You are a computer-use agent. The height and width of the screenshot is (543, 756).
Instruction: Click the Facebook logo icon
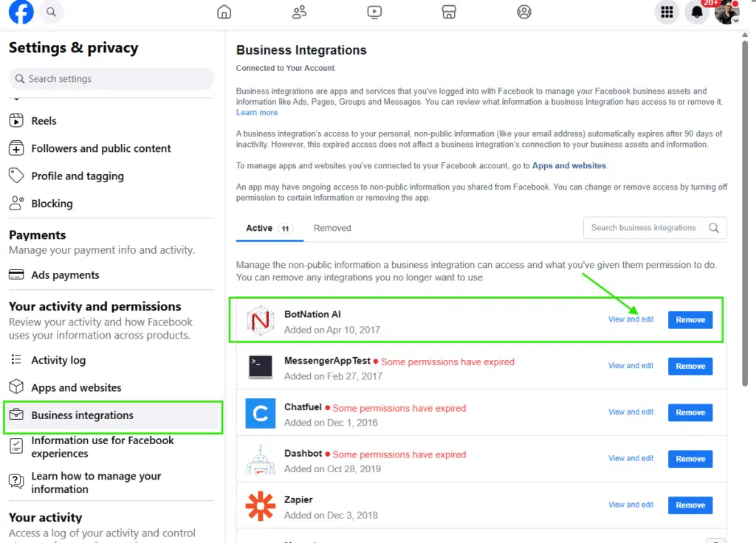[21, 13]
